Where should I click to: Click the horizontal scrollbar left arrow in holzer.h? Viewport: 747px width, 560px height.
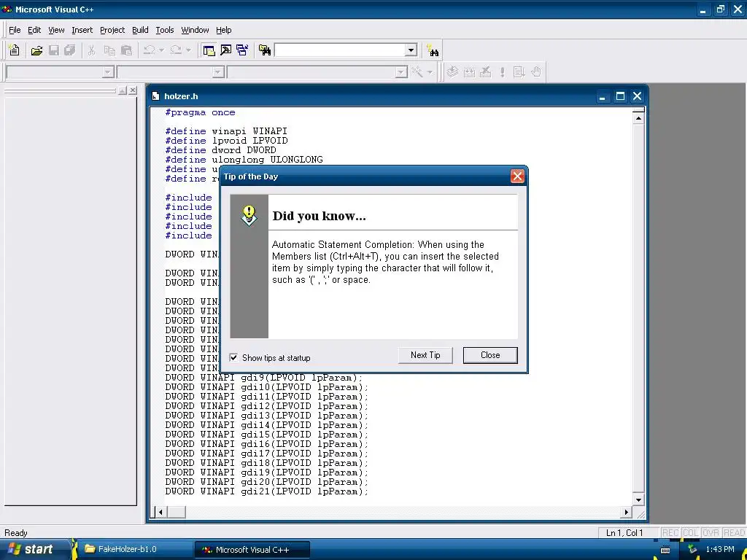pos(160,513)
